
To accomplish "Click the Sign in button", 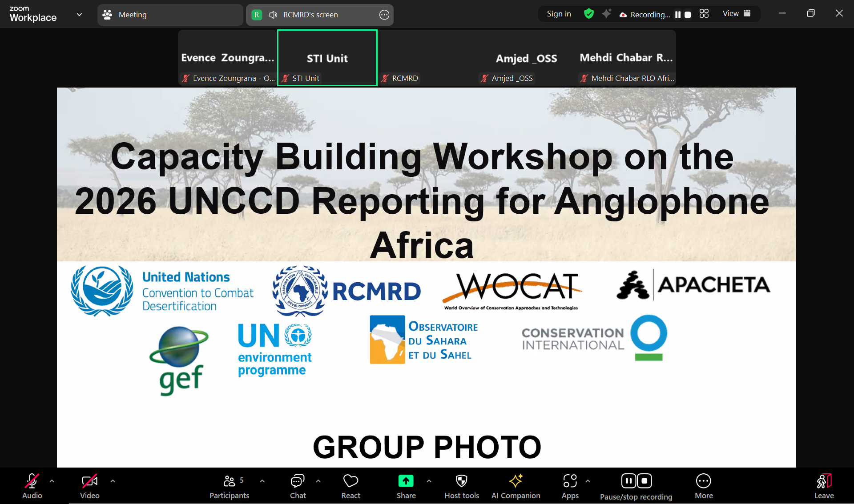I will (559, 14).
